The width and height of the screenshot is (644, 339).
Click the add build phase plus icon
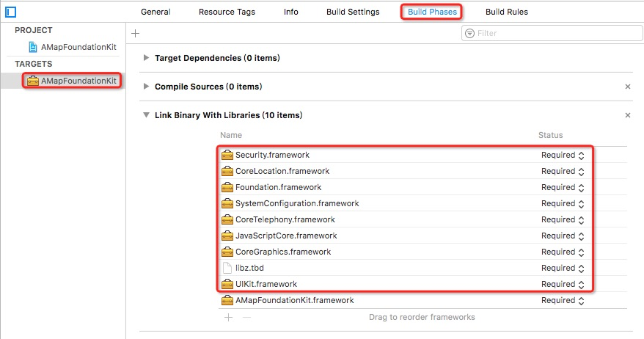pyautogui.click(x=135, y=33)
